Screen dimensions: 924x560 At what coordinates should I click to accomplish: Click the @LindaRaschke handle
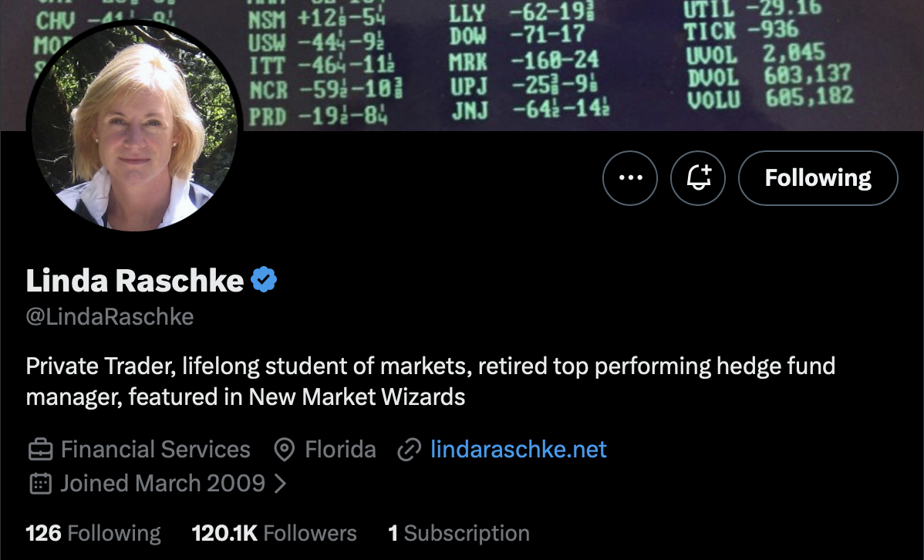click(110, 317)
